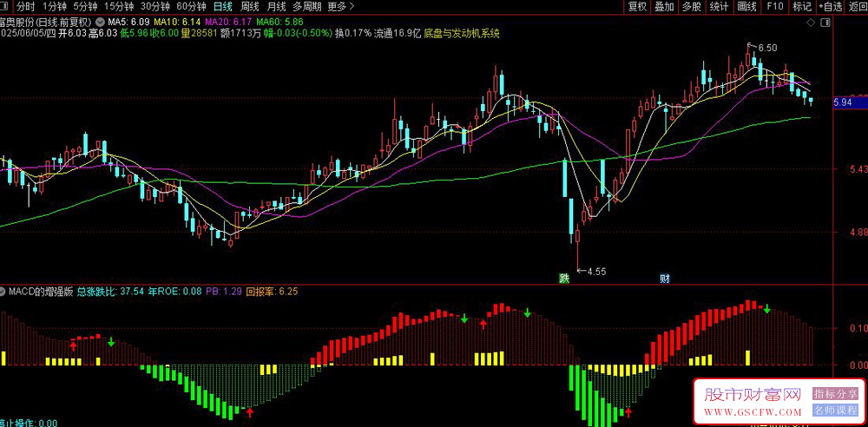
Task: Click the MA20: 6.17 label
Action: tap(228, 23)
